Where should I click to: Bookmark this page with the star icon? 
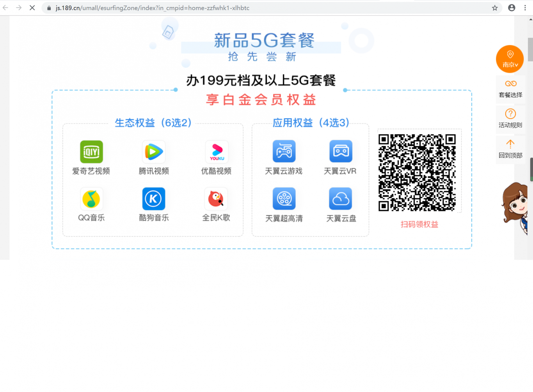pyautogui.click(x=495, y=8)
